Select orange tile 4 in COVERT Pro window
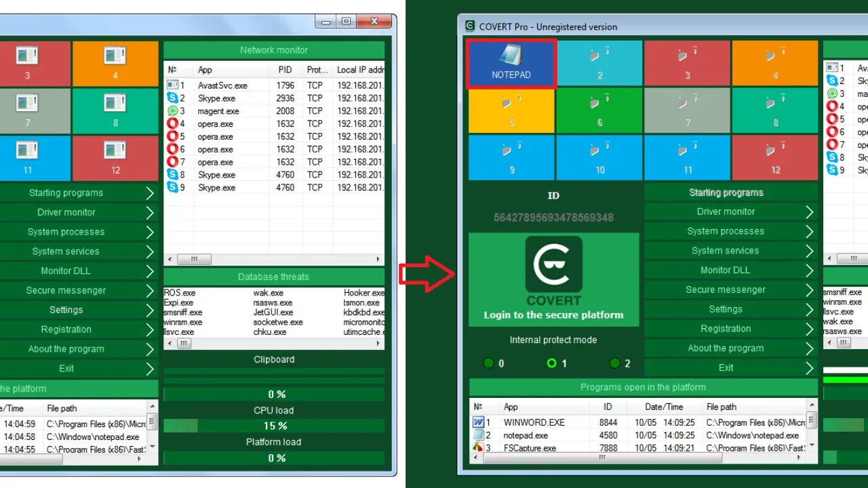 click(x=775, y=64)
